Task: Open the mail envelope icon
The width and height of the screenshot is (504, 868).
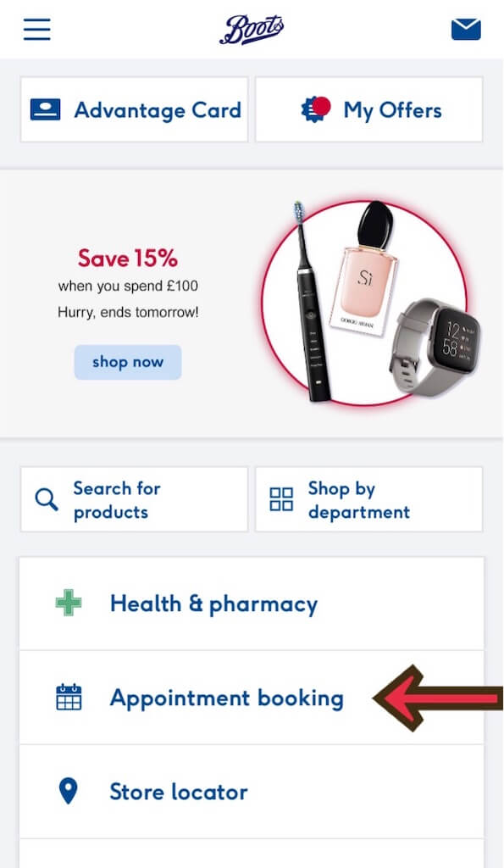Action: tap(466, 30)
